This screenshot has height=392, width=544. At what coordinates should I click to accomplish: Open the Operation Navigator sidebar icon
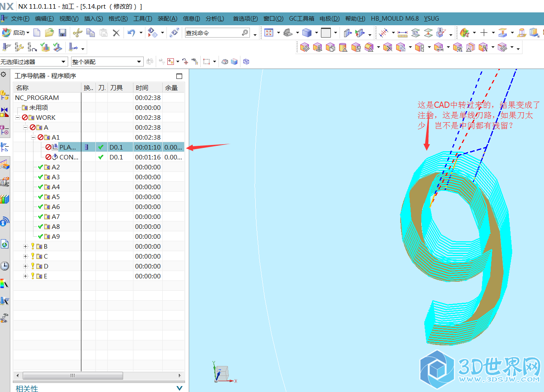pos(5,147)
